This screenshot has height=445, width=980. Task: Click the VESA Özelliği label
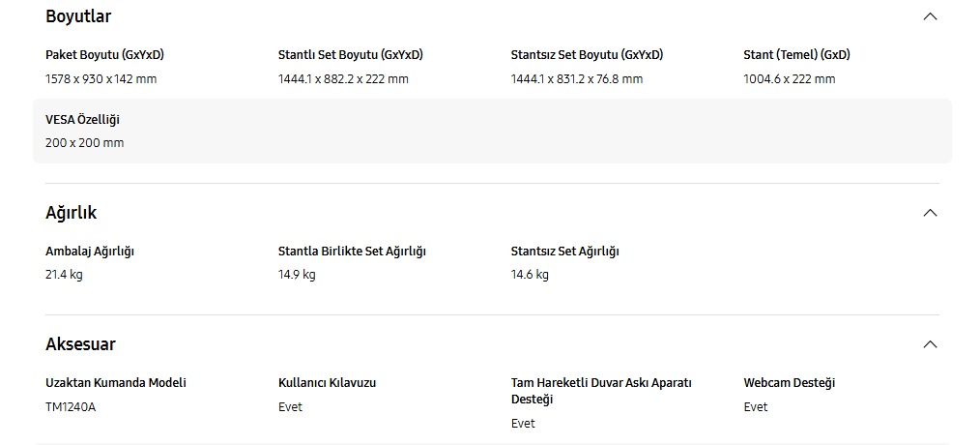pyautogui.click(x=82, y=120)
